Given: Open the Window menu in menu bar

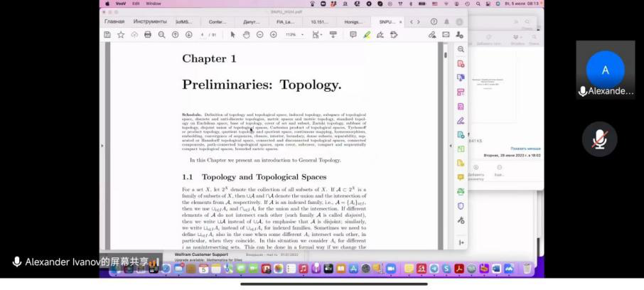Looking at the screenshot, I should [x=154, y=4].
